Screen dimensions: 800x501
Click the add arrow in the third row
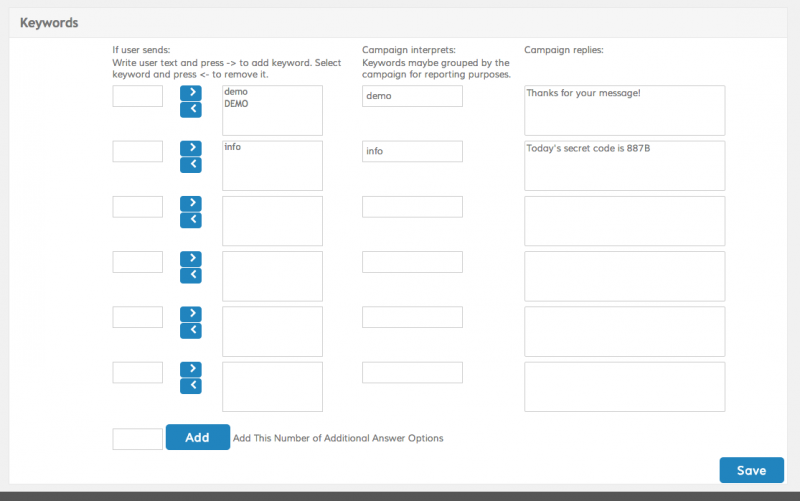click(x=190, y=203)
